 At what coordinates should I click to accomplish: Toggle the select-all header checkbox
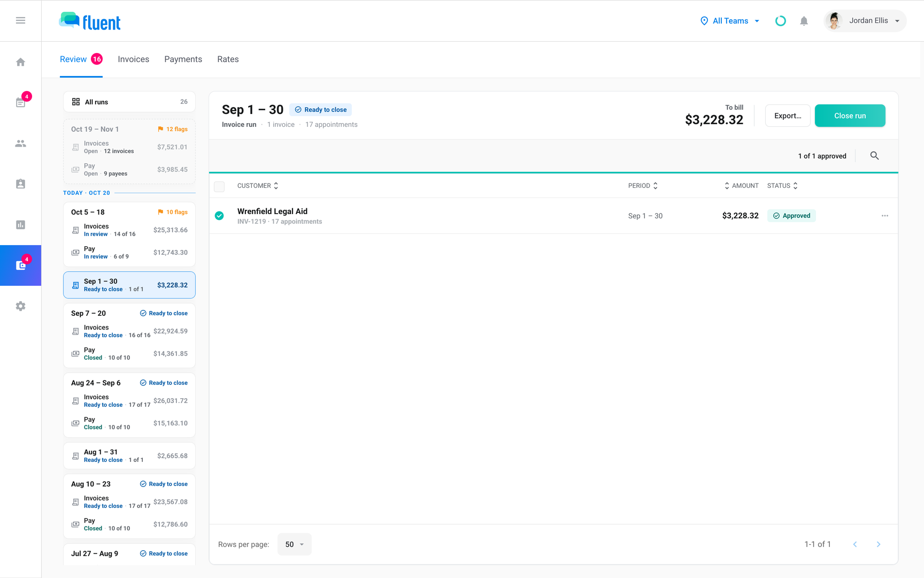(x=219, y=186)
